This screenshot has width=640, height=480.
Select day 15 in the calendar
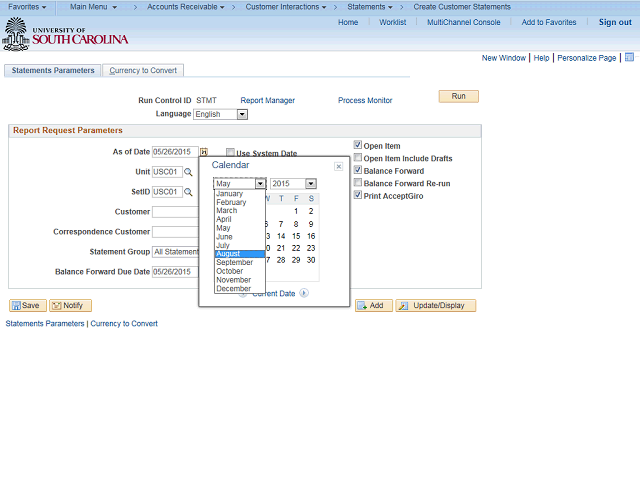point(296,236)
